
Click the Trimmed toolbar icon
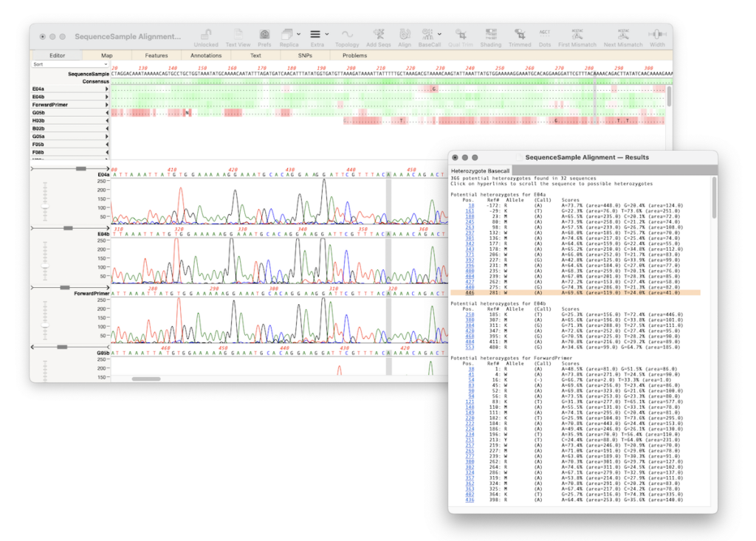(x=520, y=34)
